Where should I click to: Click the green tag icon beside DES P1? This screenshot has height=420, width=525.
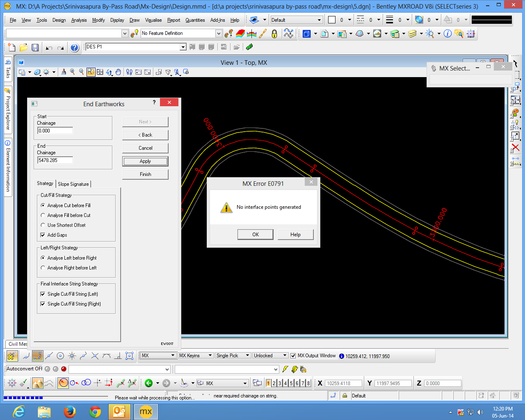click(x=249, y=47)
